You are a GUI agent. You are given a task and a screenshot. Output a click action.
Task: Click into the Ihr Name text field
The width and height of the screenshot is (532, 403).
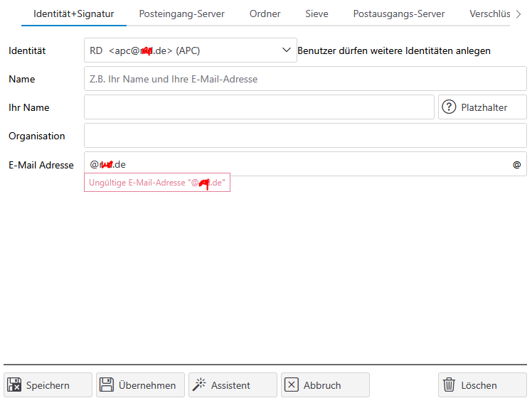[x=259, y=107]
